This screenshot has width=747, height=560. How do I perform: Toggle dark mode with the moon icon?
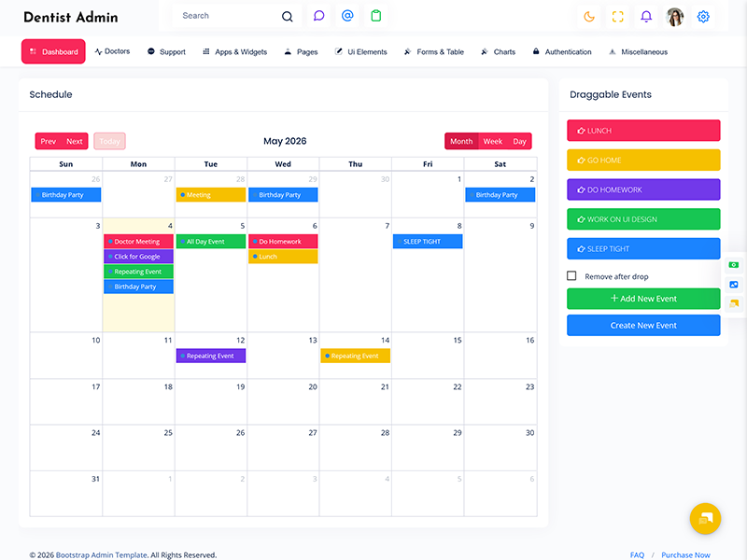(589, 17)
